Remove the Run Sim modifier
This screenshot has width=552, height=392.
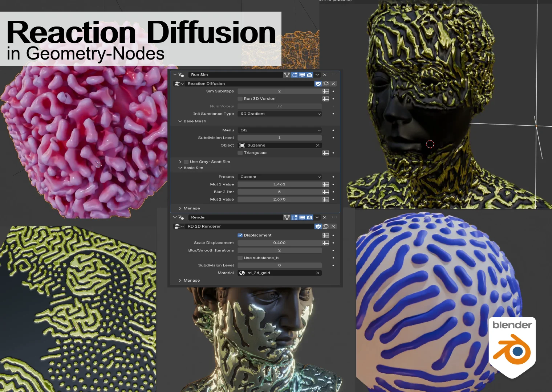coord(325,75)
